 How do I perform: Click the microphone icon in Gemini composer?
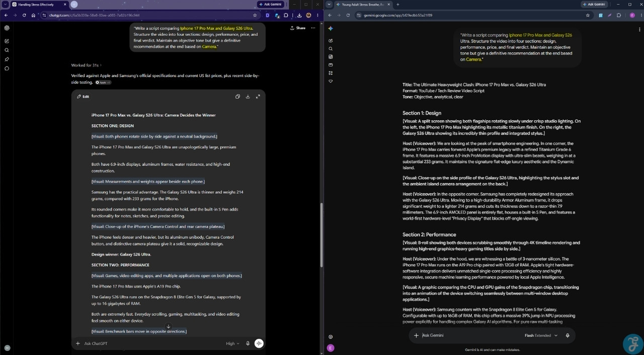point(568,335)
